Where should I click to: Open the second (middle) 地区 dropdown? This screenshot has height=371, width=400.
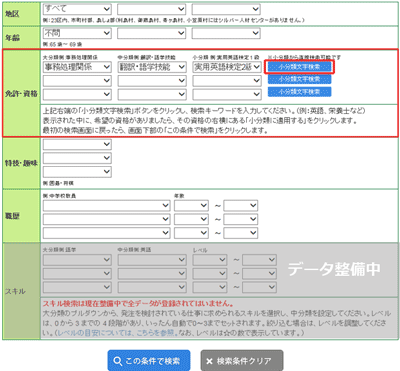point(152,9)
